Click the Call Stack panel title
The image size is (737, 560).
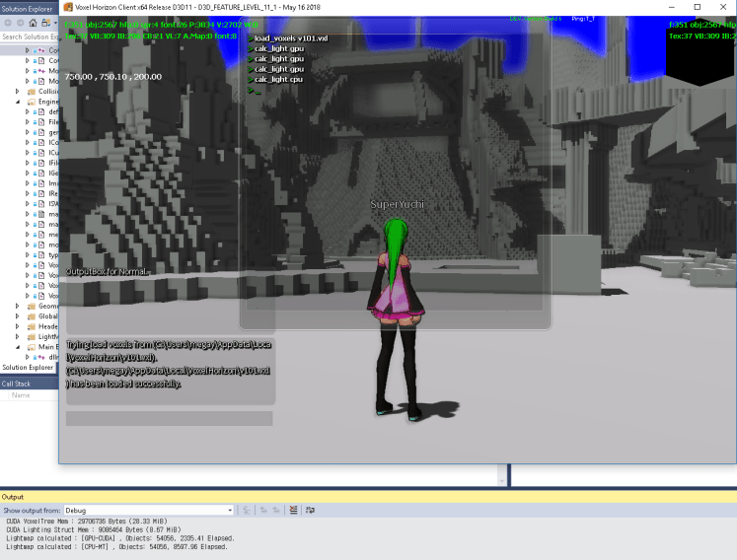tap(16, 384)
